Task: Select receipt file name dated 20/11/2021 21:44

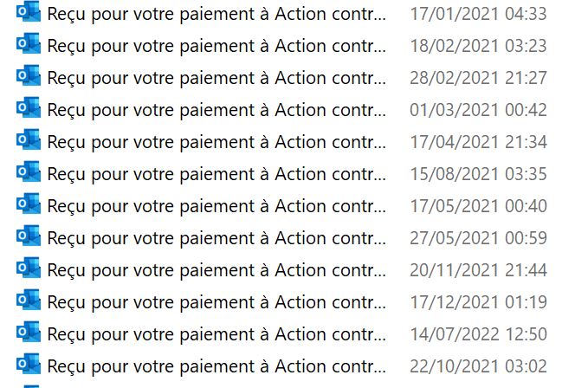Action: pos(216,271)
